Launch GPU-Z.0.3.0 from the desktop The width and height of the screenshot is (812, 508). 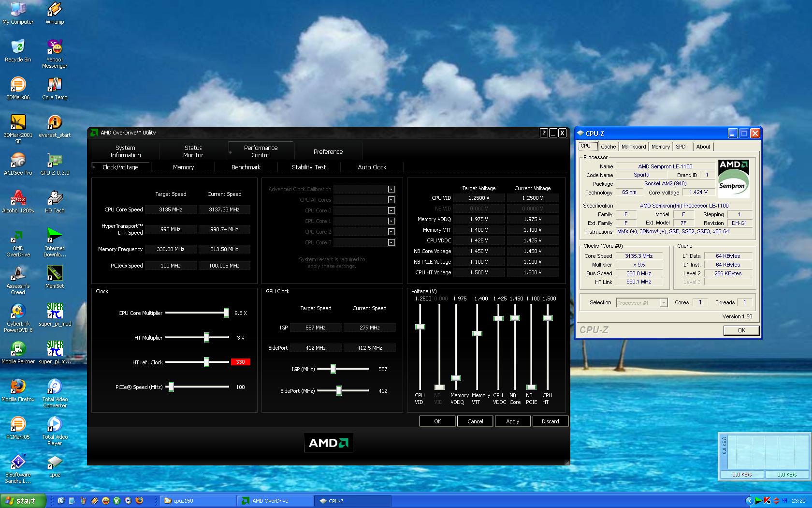pos(55,164)
